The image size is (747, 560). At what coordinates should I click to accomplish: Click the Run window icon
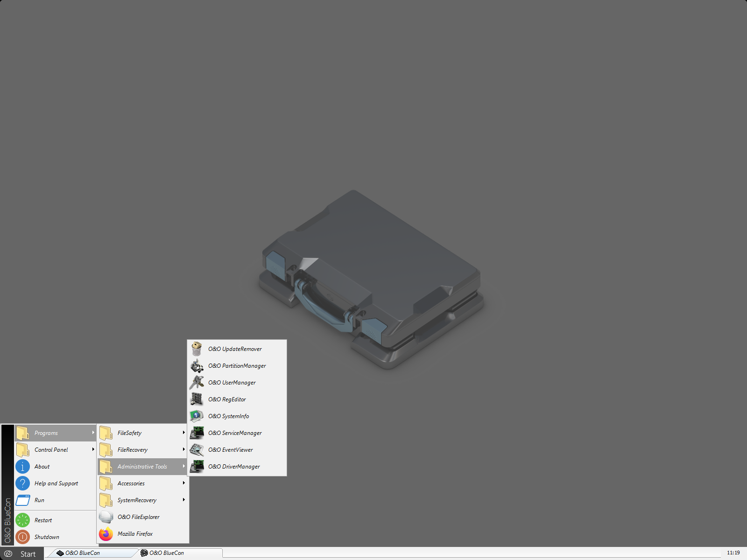tap(23, 500)
